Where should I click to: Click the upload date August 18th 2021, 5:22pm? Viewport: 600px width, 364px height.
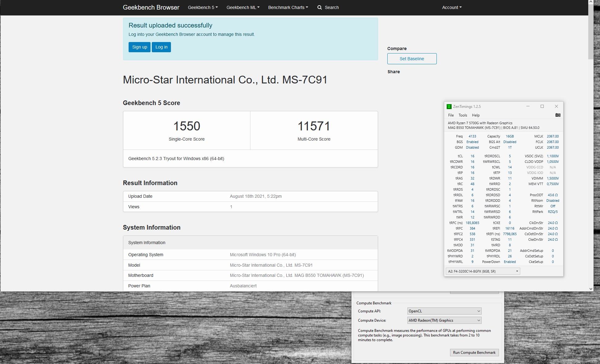click(x=256, y=196)
